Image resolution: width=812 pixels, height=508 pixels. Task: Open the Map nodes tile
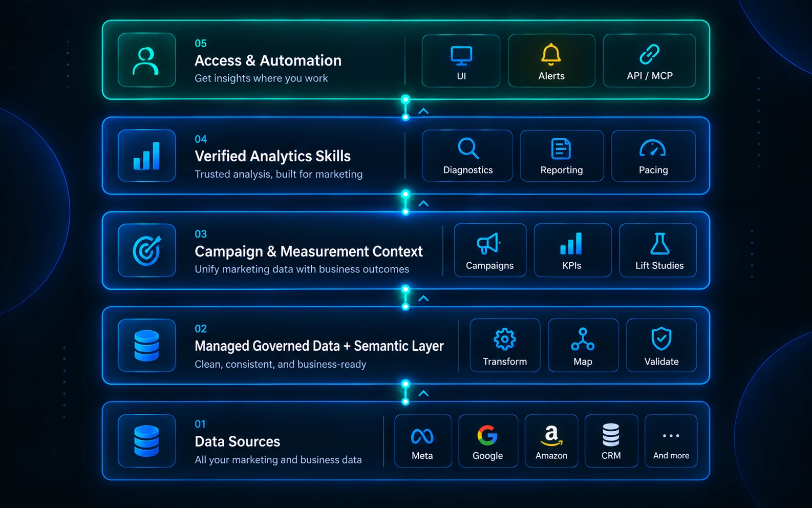[583, 345]
